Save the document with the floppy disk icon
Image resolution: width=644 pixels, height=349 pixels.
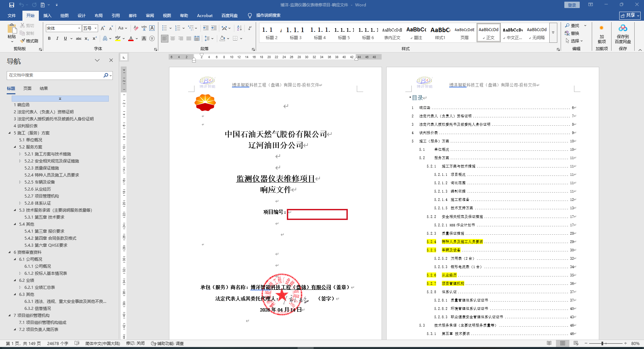coord(12,5)
